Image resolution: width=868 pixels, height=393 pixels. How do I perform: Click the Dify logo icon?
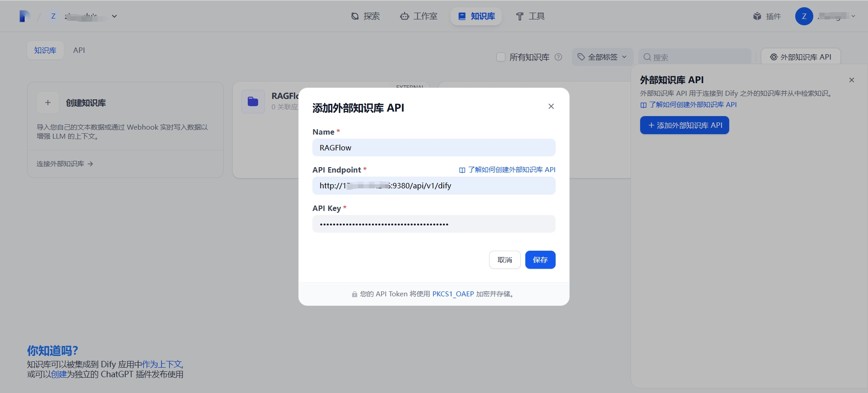(25, 16)
